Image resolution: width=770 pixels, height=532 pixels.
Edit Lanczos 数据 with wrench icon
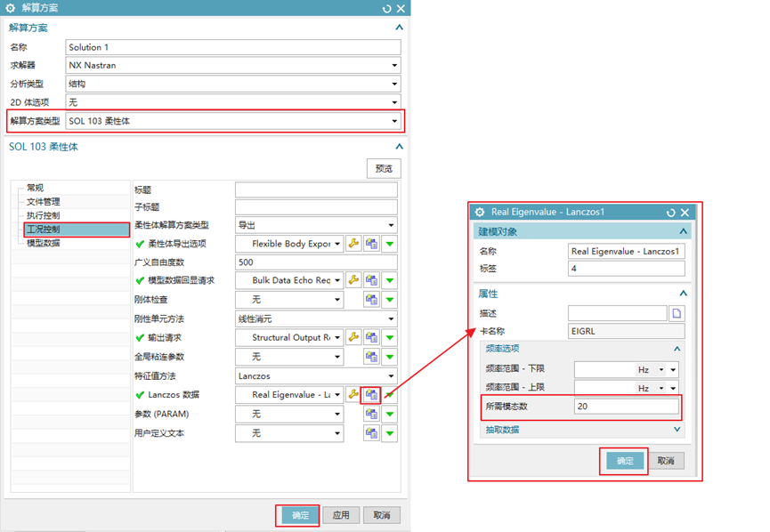(x=353, y=395)
